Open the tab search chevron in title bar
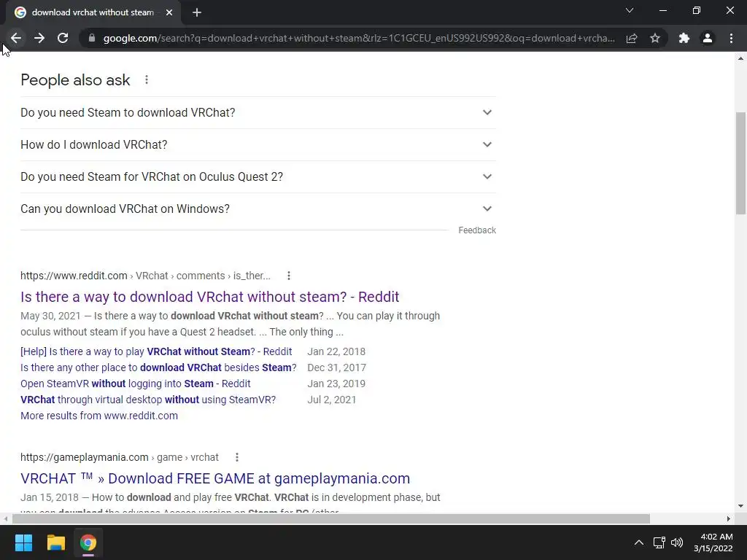 (x=630, y=10)
